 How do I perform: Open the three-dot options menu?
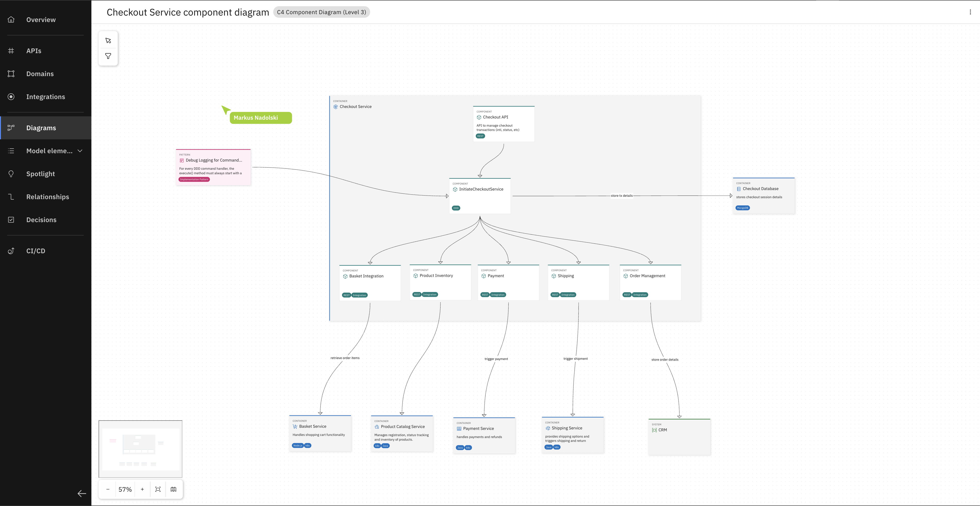pos(970,12)
